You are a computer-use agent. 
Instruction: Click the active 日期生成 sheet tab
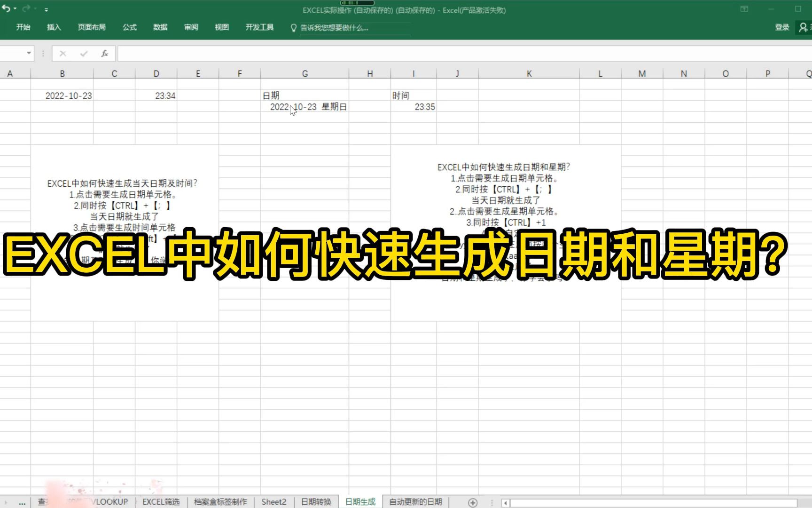(x=360, y=502)
